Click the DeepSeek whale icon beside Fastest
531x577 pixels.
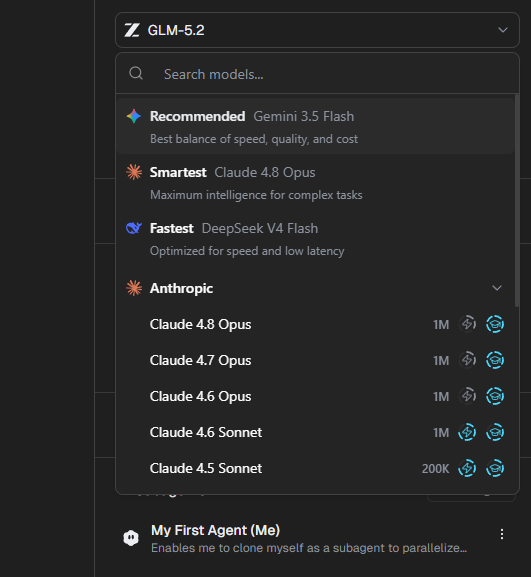[134, 228]
